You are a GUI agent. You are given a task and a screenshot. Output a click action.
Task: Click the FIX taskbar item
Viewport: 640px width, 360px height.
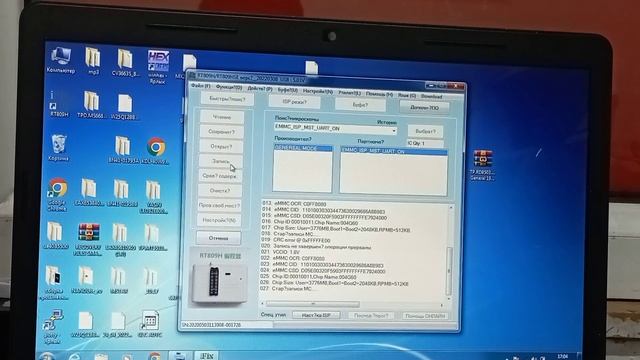tap(207, 356)
